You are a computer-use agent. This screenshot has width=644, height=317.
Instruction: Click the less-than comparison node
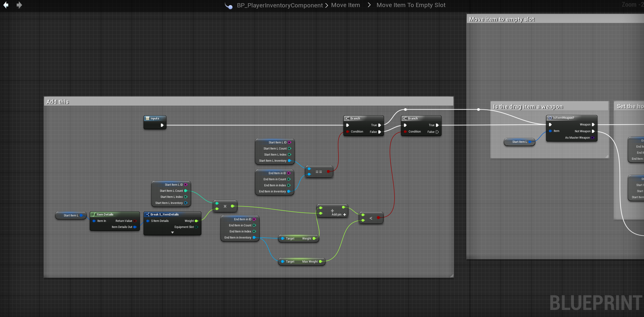click(371, 218)
